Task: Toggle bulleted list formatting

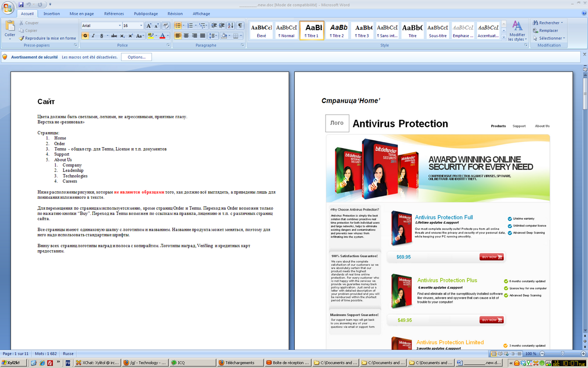Action: pos(178,25)
